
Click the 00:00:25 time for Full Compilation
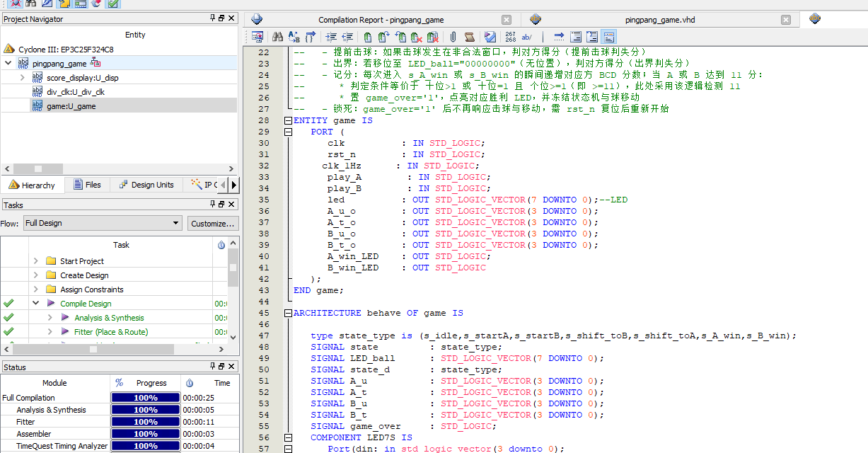click(198, 398)
